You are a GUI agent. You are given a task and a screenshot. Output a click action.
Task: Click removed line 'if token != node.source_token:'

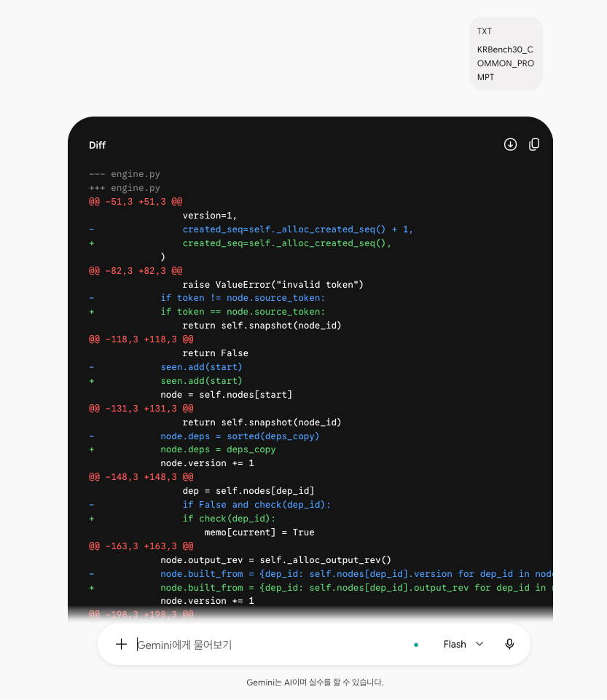pyautogui.click(x=243, y=298)
